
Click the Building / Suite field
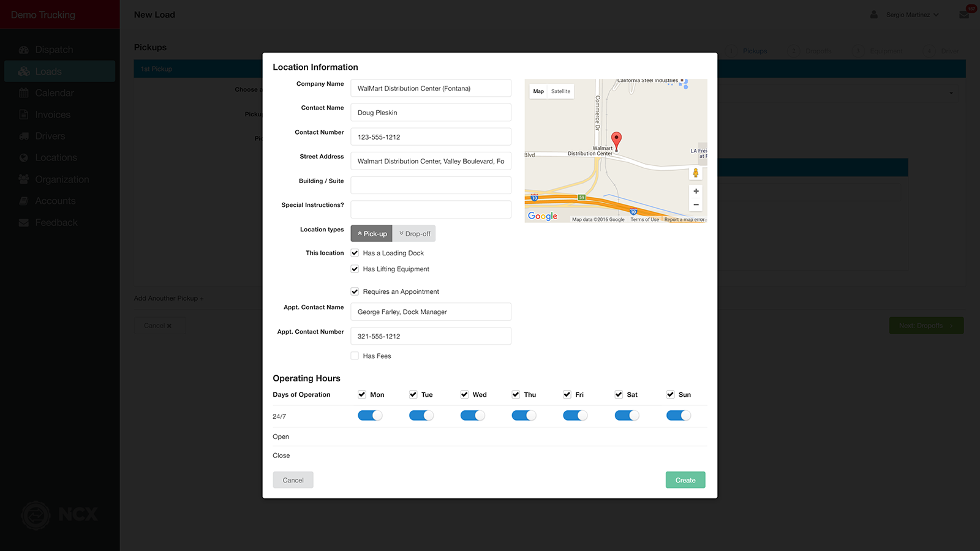pyautogui.click(x=431, y=186)
